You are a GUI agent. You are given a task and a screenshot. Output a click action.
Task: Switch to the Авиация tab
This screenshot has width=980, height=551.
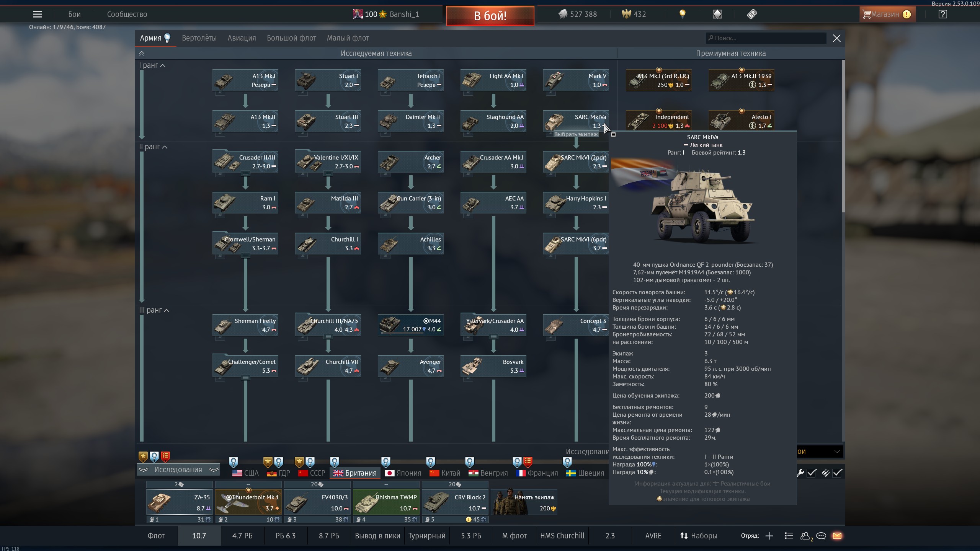[242, 38]
